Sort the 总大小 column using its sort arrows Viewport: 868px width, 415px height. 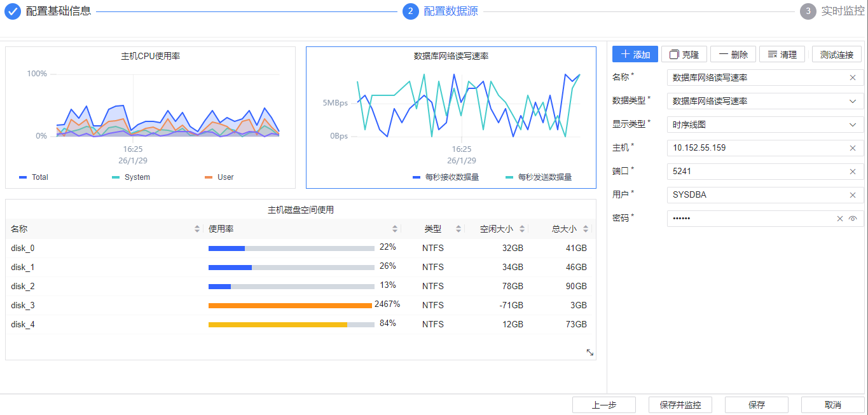coord(586,229)
